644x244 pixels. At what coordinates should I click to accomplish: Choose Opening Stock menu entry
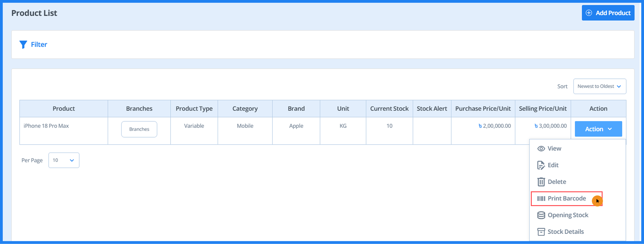[568, 215]
